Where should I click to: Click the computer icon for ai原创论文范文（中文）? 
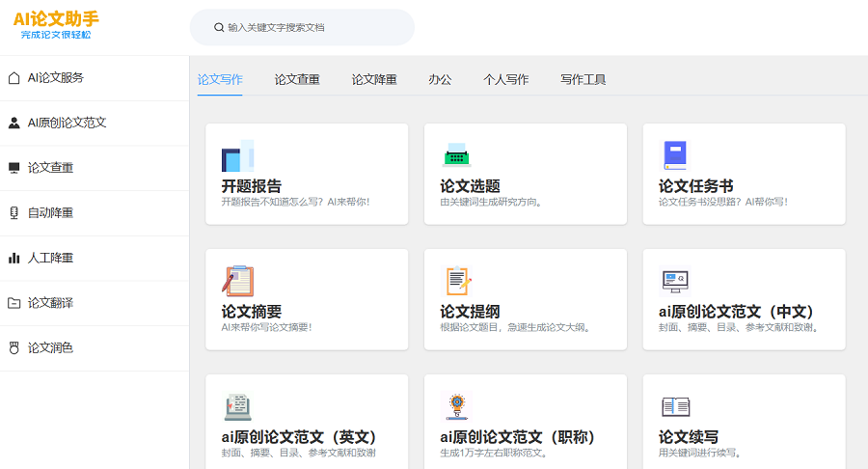[675, 281]
